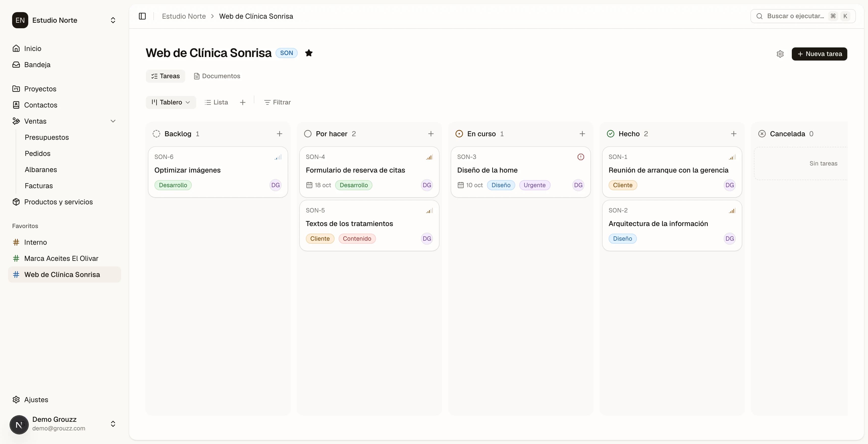Click the Por hacer circle status icon
Screen dimensions: 868x444
308,134
